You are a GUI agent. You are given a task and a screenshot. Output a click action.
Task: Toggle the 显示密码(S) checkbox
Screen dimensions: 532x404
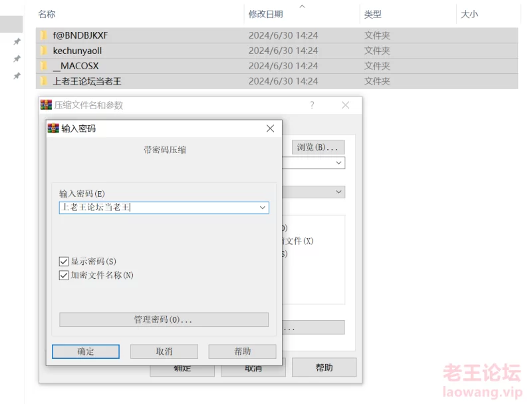(64, 262)
